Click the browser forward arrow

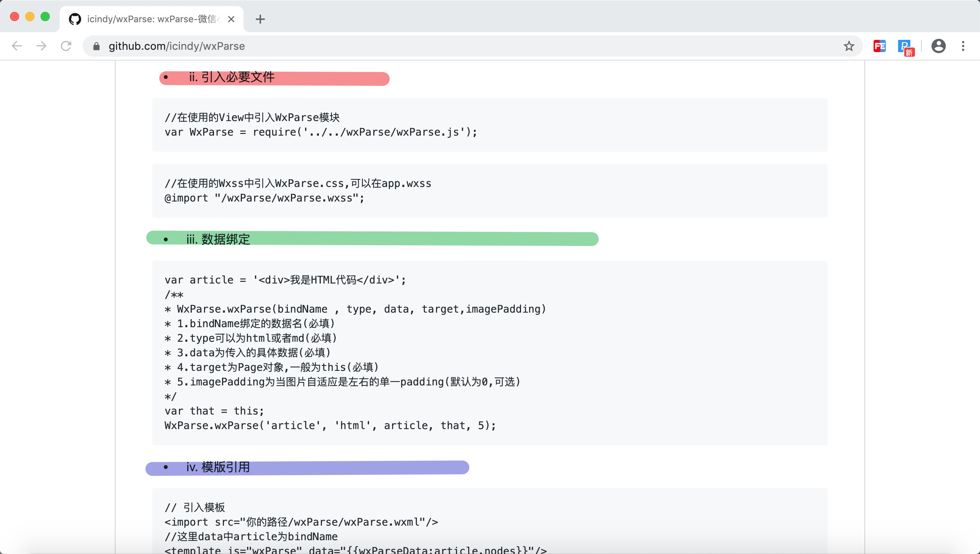[41, 46]
